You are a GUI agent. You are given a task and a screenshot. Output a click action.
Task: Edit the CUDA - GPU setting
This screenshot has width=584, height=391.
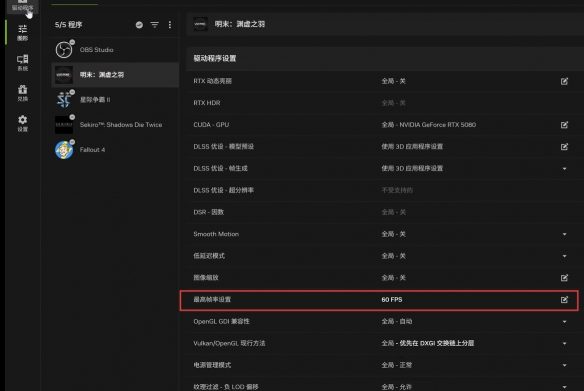564,125
